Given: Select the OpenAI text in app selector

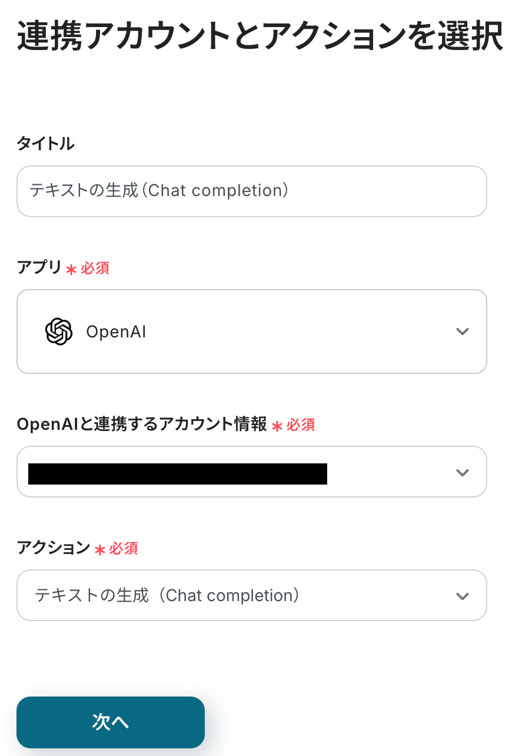Looking at the screenshot, I should [116, 332].
